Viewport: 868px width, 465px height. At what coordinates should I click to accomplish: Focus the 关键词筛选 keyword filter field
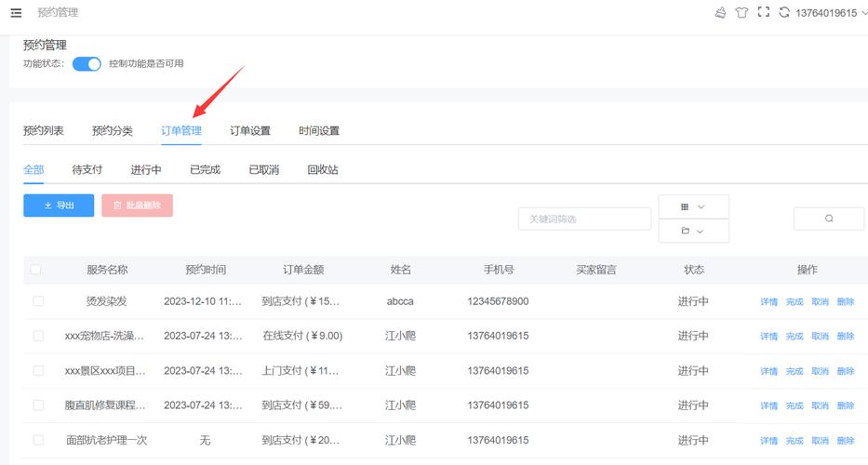[x=584, y=219]
